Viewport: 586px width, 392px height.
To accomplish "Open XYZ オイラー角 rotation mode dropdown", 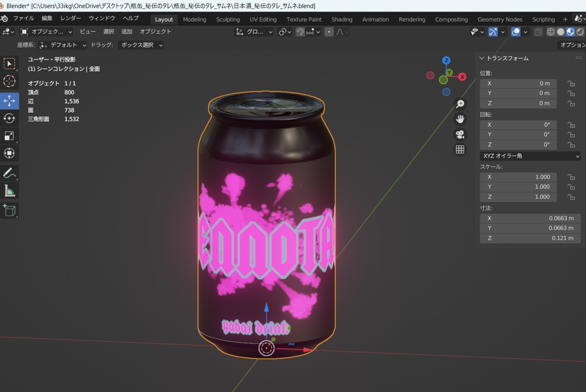I will click(x=530, y=156).
